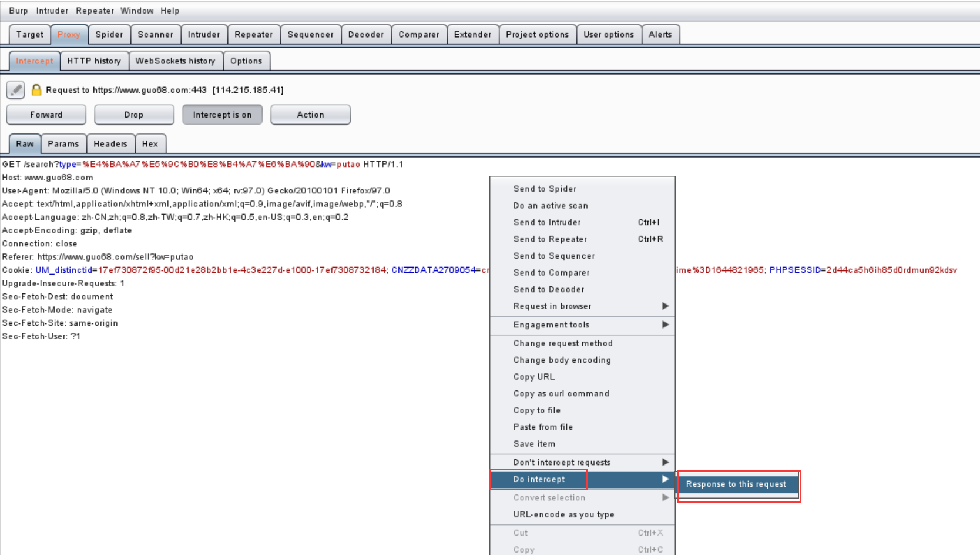The width and height of the screenshot is (980, 555).
Task: Open the HTTP history tab
Action: pos(94,61)
